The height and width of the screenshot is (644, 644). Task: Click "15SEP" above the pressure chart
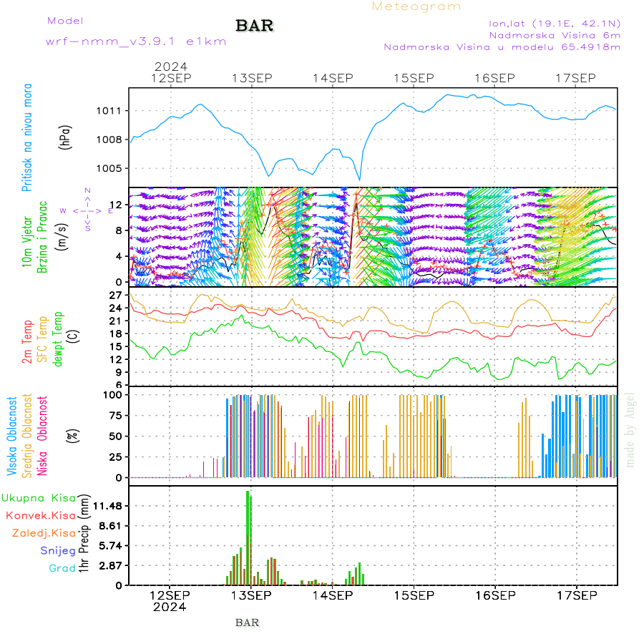coord(414,78)
